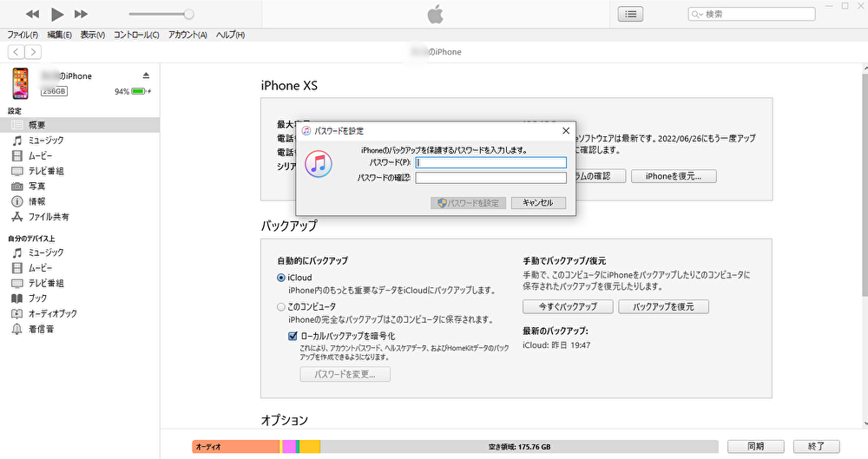
Task: Open the 表示(V) menu
Action: pyautogui.click(x=93, y=35)
